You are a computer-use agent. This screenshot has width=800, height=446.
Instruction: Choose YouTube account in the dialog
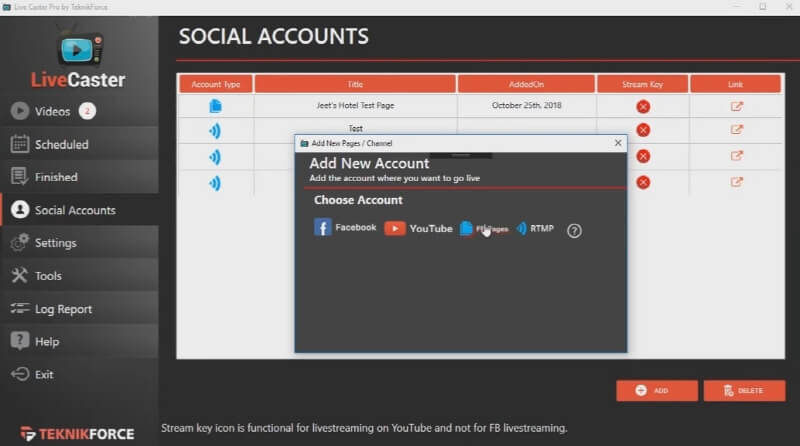(x=418, y=228)
